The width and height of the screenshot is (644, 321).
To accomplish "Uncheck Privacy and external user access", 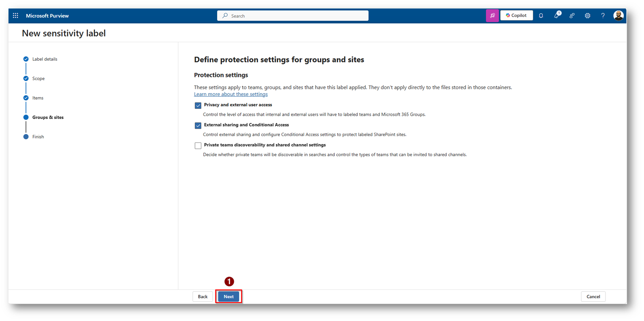I will click(198, 105).
